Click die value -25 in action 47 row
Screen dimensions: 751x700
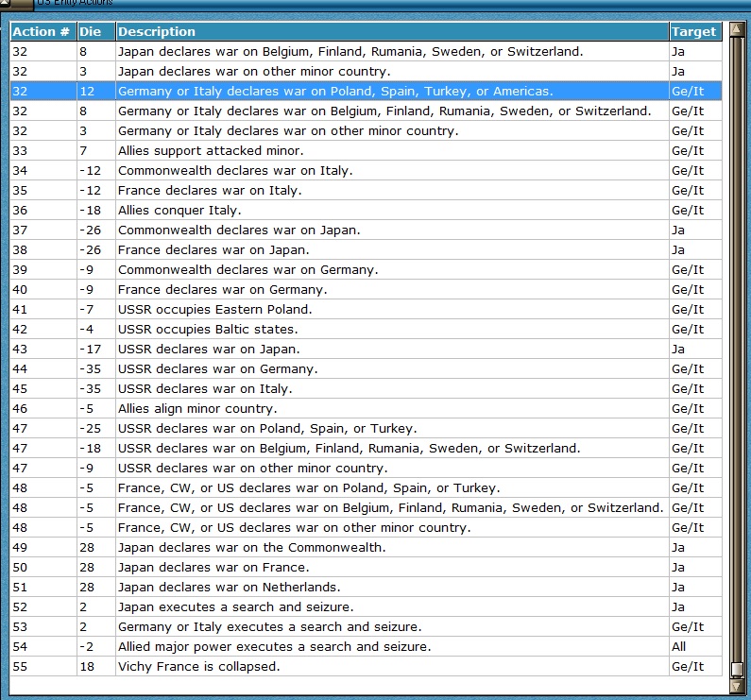point(95,428)
